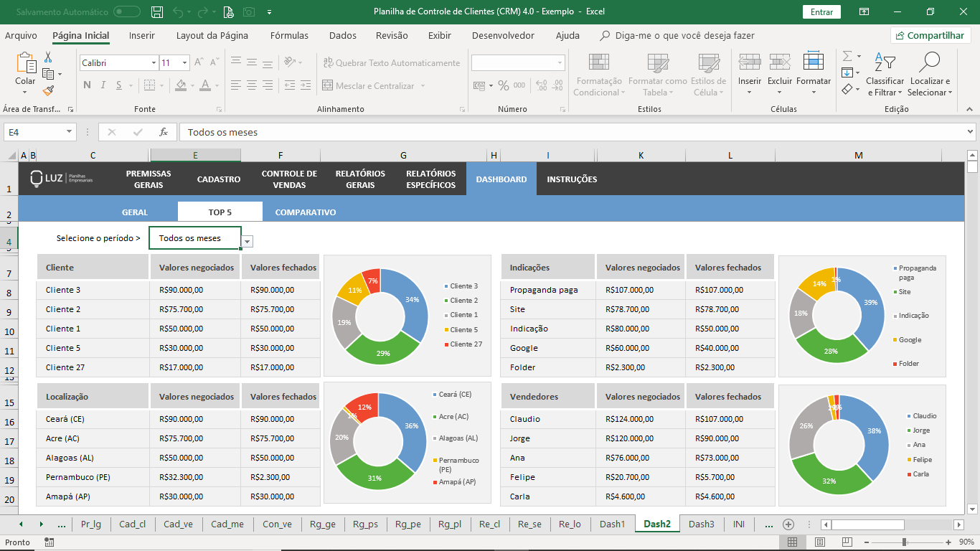Toggle Quebrar Texto Automaticamente
The width and height of the screenshot is (980, 551).
click(x=391, y=63)
